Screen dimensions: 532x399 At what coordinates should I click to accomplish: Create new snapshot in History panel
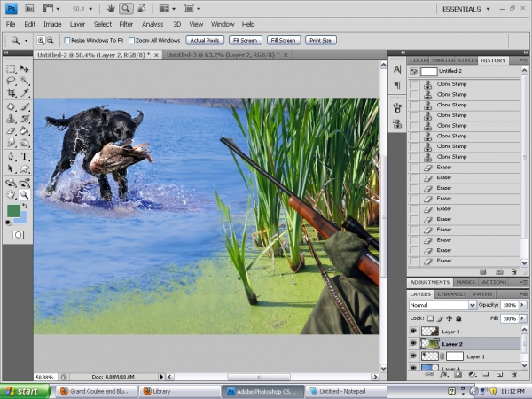[499, 272]
